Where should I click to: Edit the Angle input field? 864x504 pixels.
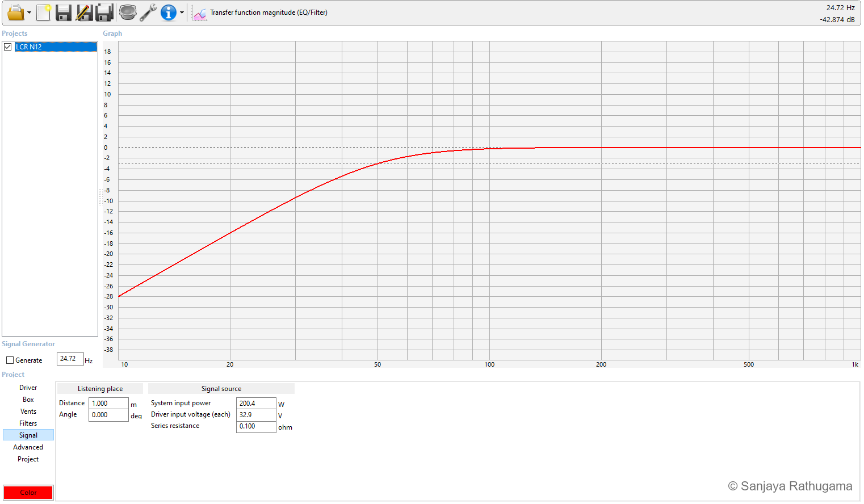coord(108,415)
